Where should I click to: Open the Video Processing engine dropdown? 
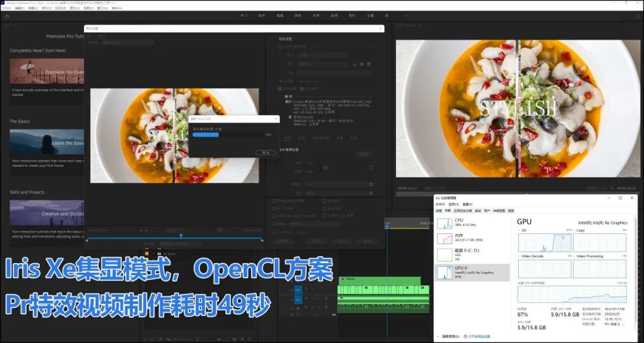[x=589, y=256]
